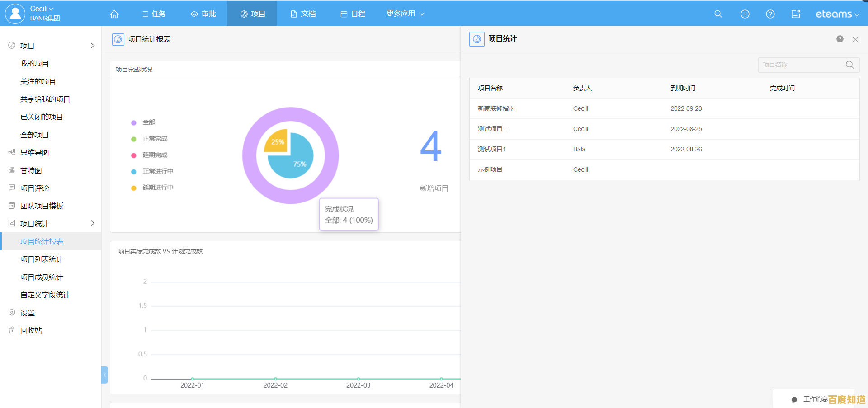Select the 甘特图 Gantt chart icon
This screenshot has width=868, height=408.
coord(11,170)
